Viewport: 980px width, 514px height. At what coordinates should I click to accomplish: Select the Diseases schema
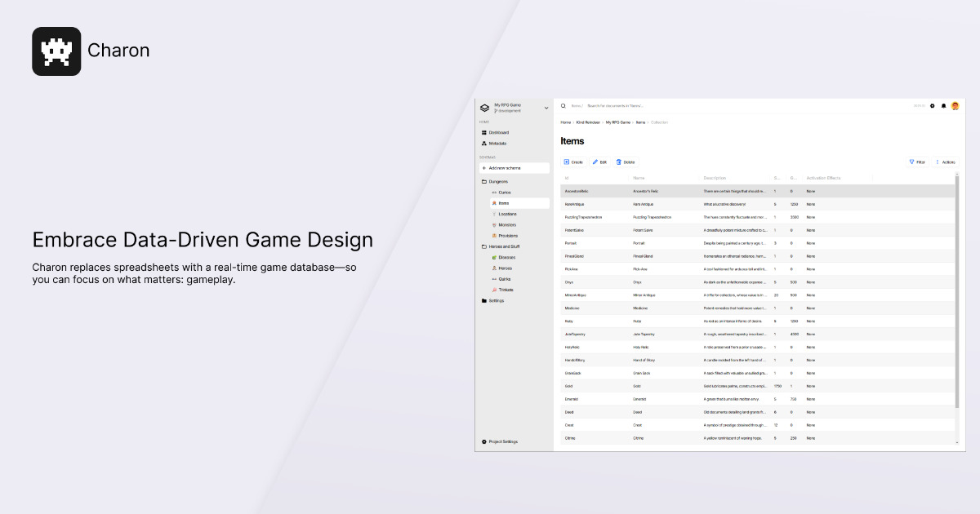(506, 257)
